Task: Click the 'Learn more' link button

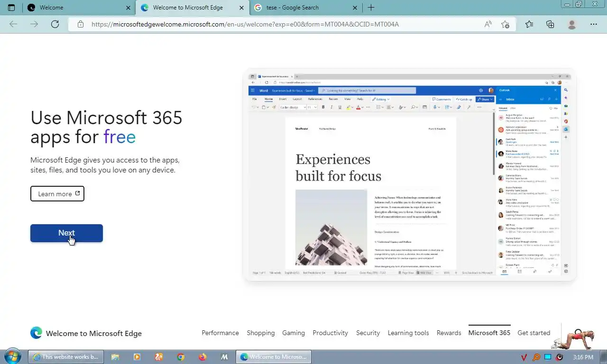Action: click(x=57, y=193)
